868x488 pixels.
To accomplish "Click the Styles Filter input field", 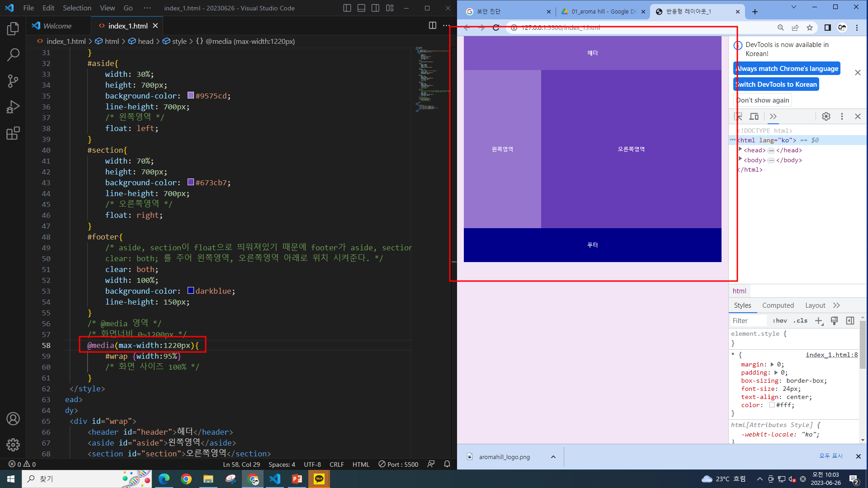I will [748, 321].
